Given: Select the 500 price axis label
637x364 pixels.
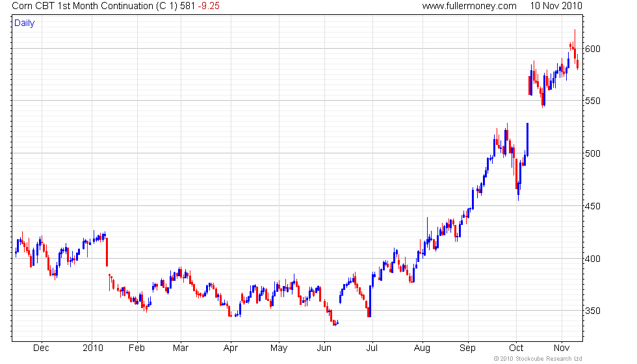Looking at the screenshot, I should coord(592,153).
